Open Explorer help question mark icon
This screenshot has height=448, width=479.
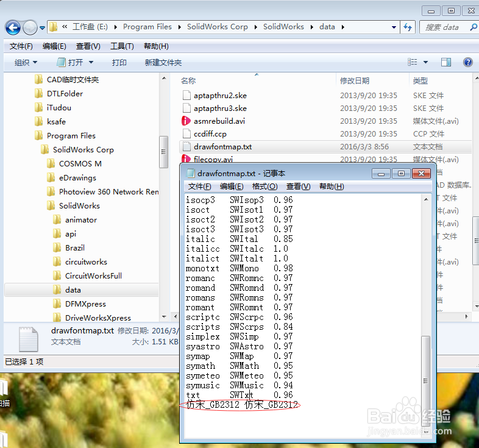pos(467,62)
